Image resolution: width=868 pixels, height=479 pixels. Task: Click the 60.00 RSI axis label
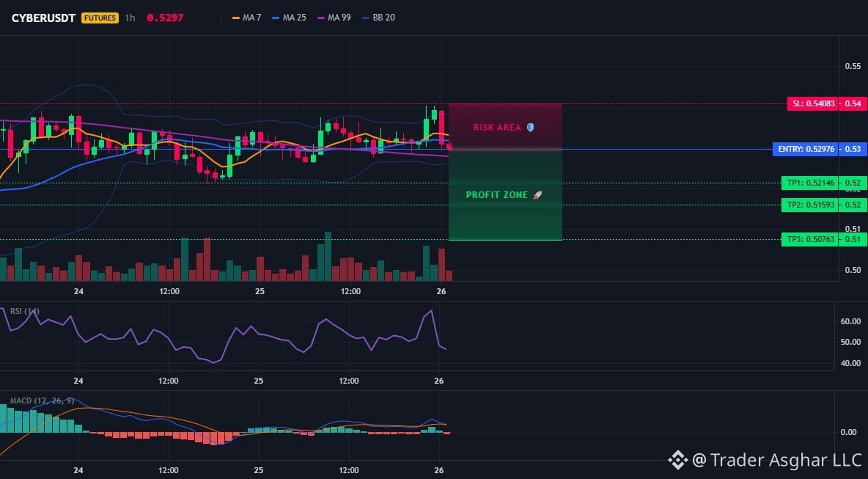pyautogui.click(x=851, y=321)
